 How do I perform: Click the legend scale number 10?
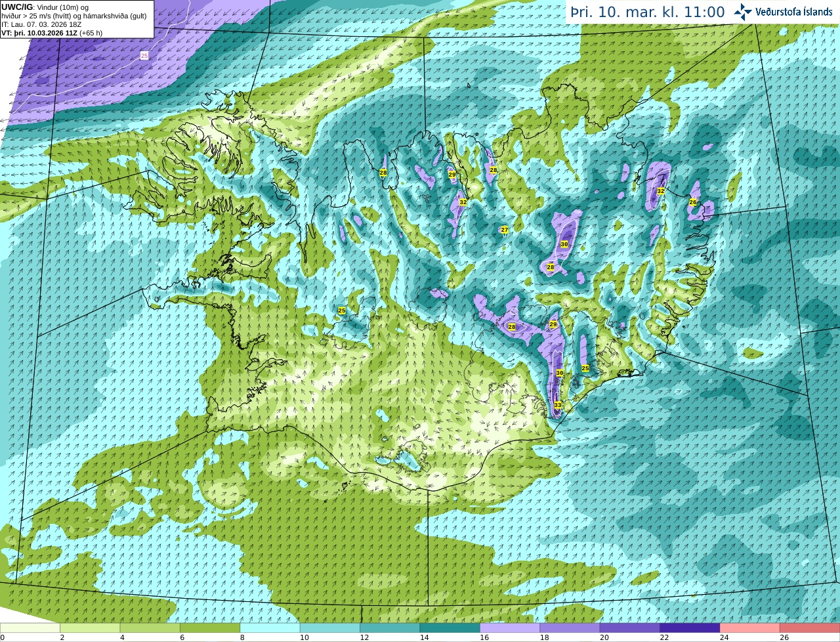tap(304, 637)
